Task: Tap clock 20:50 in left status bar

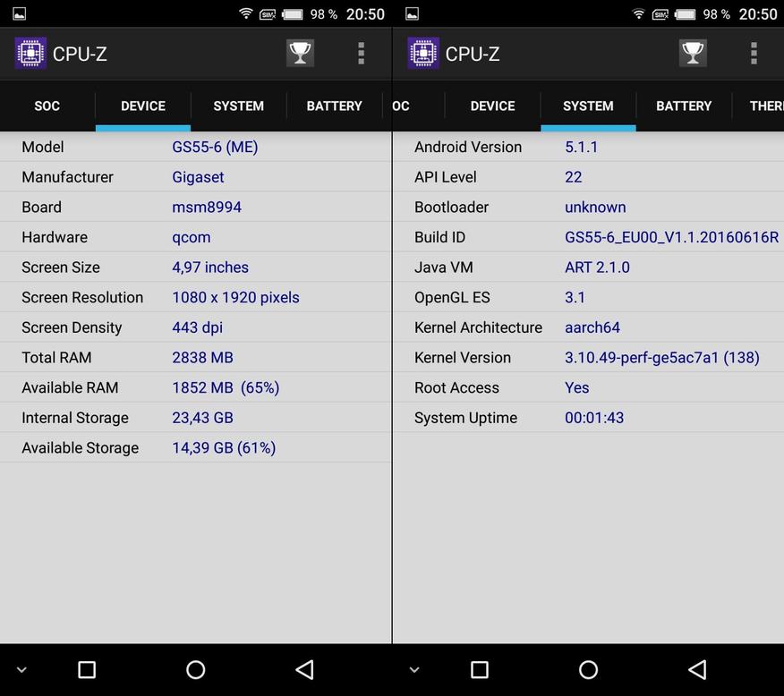Action: click(365, 14)
